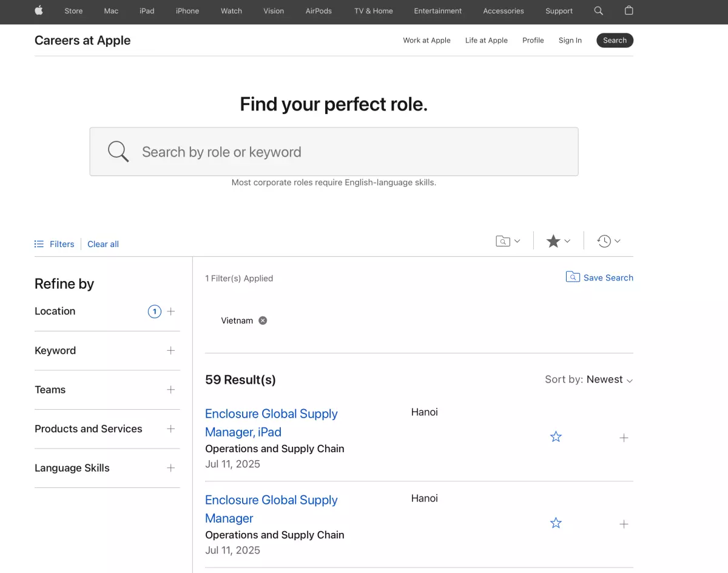Expand the Location filter section
This screenshot has width=728, height=573.
pos(171,311)
